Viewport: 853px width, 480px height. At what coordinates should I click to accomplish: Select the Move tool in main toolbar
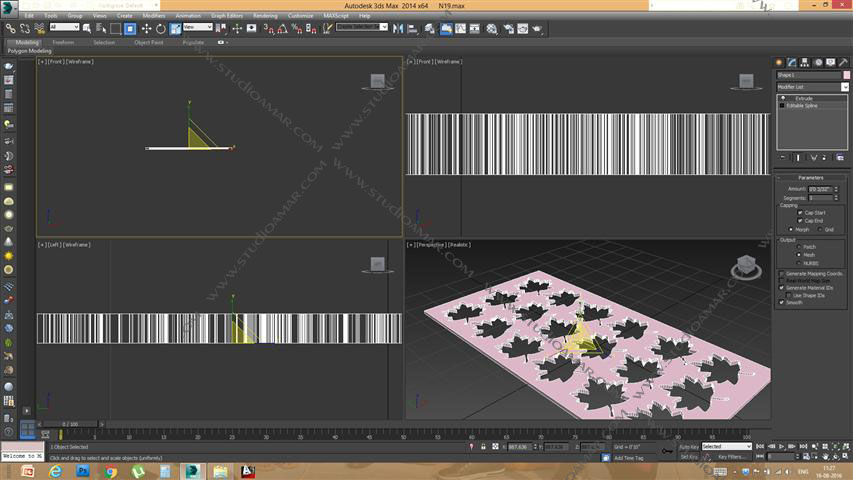[x=146, y=29]
